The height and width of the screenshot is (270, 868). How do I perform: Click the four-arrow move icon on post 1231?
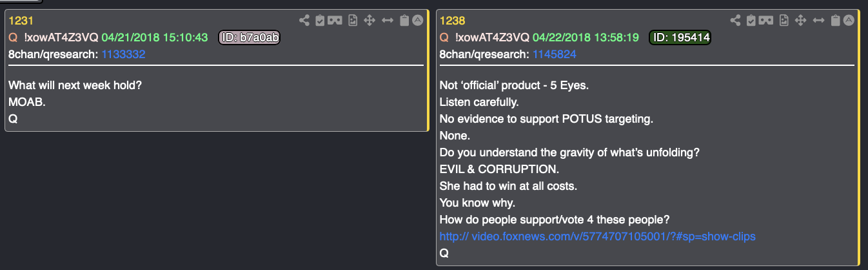[370, 20]
